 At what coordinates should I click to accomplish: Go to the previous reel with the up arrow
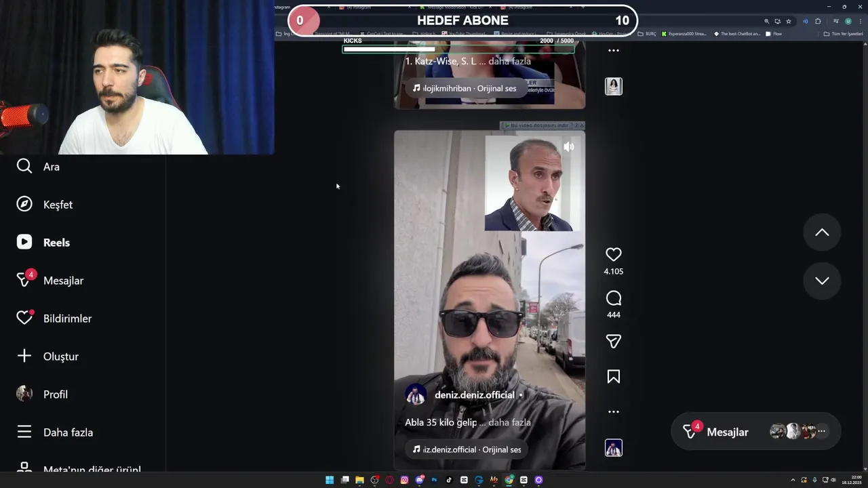[822, 232]
